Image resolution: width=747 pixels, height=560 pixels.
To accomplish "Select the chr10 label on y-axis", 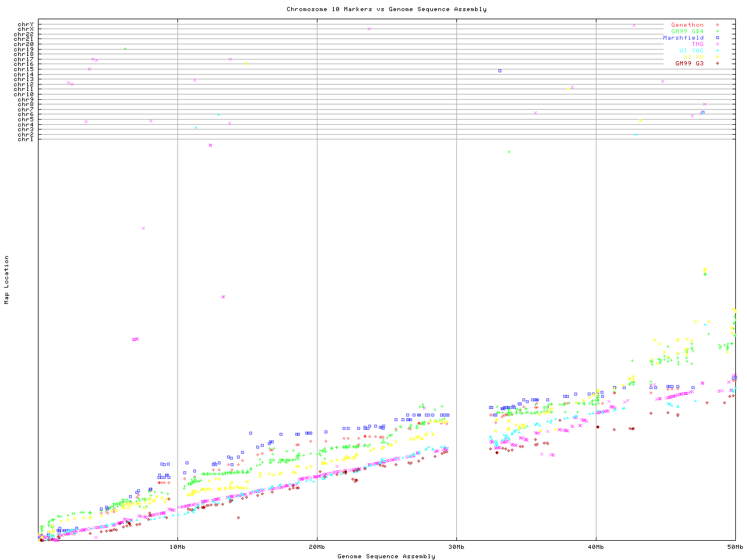I will click(x=24, y=94).
